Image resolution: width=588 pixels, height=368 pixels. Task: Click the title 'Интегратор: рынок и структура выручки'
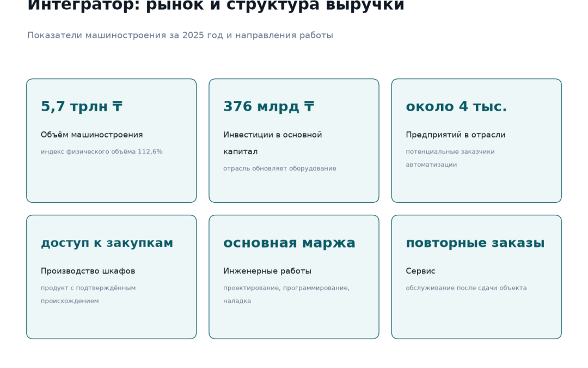[x=216, y=5]
